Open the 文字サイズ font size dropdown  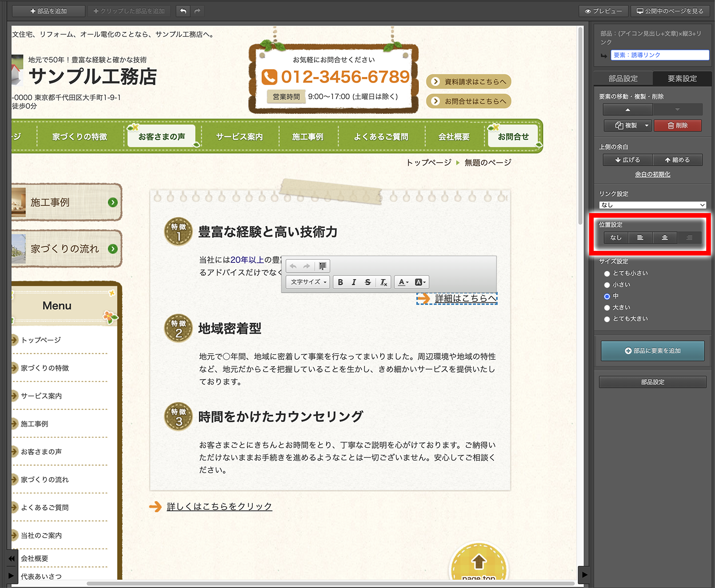coord(308,282)
